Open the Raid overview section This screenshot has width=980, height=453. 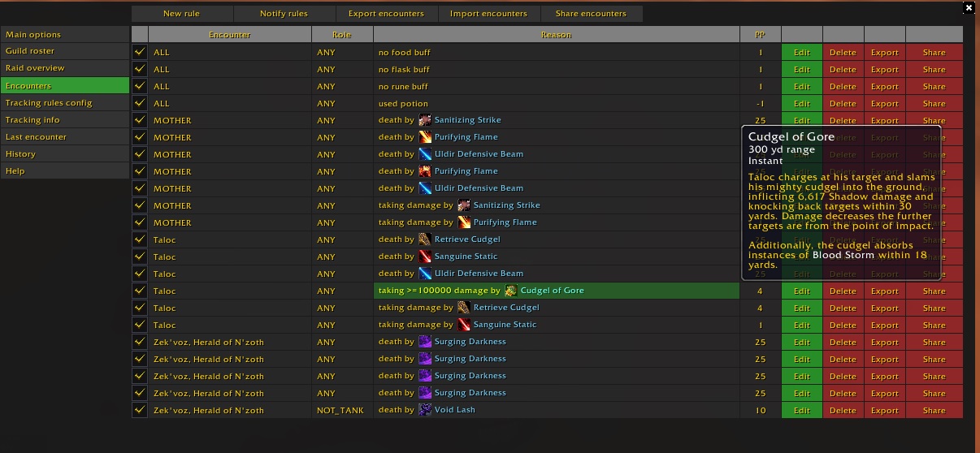pyautogui.click(x=35, y=68)
